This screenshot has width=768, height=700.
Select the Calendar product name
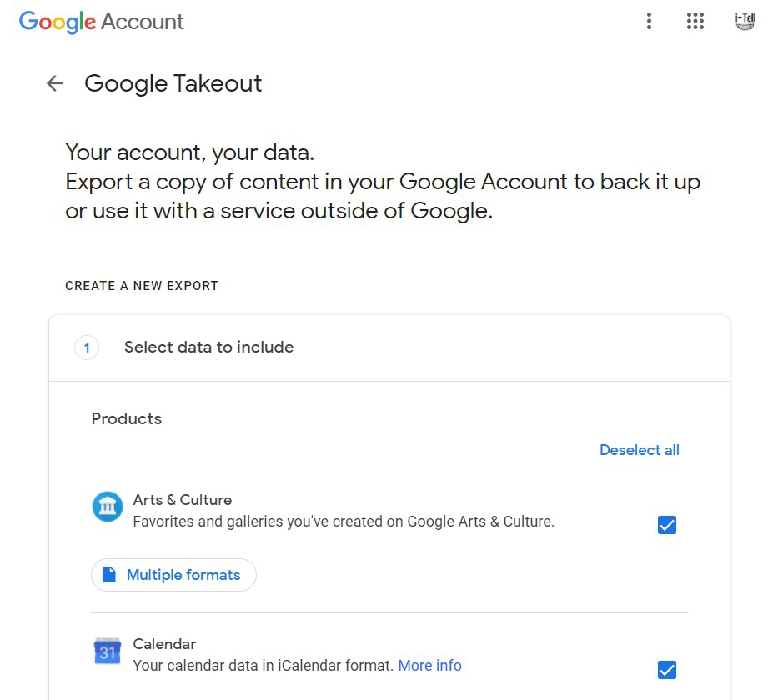(165, 644)
